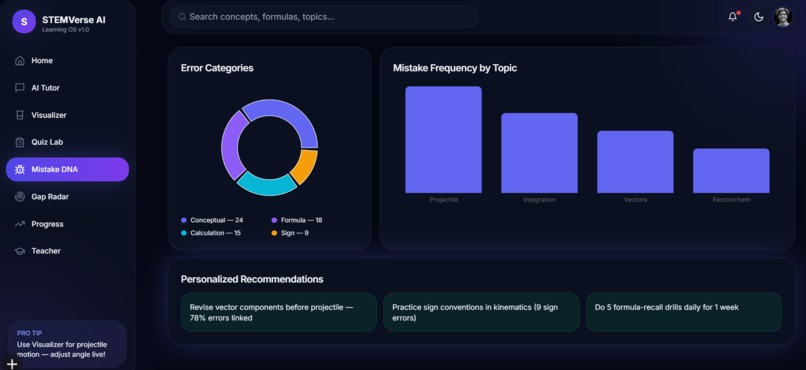Click 'Mistake Frequency by Topic' heading
806x370 pixels.
point(455,68)
